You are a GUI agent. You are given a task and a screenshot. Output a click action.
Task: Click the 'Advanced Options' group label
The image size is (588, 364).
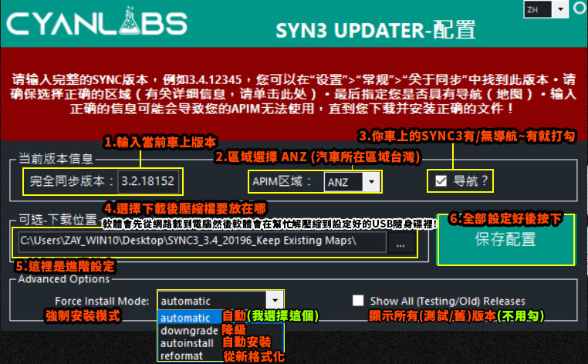point(64,279)
